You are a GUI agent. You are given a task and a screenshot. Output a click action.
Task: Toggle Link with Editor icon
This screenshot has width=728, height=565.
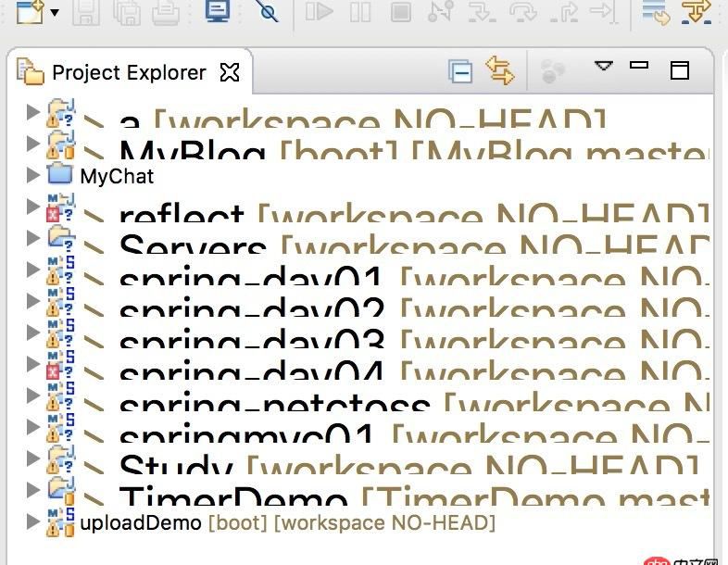point(499,70)
